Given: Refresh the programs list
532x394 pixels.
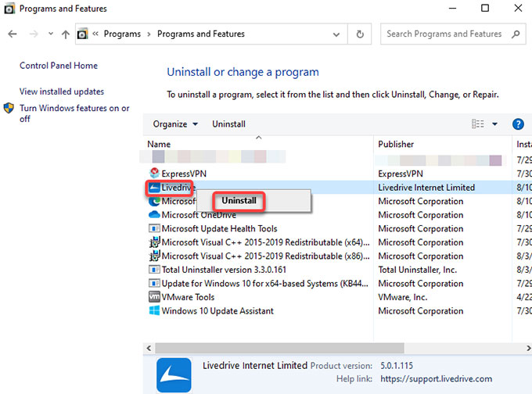Looking at the screenshot, I should (x=360, y=34).
